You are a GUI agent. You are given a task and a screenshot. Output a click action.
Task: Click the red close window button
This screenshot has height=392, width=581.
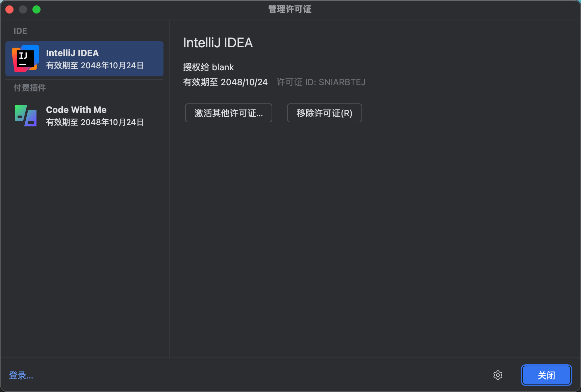(x=9, y=9)
